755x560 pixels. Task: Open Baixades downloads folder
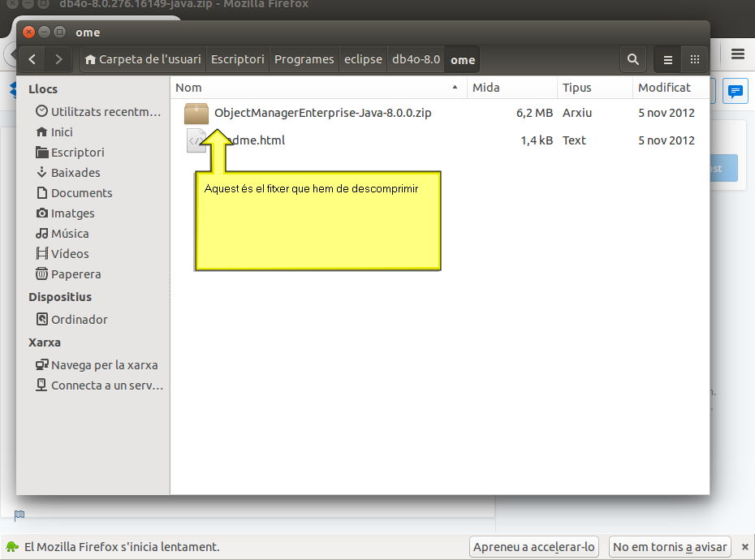[68, 172]
